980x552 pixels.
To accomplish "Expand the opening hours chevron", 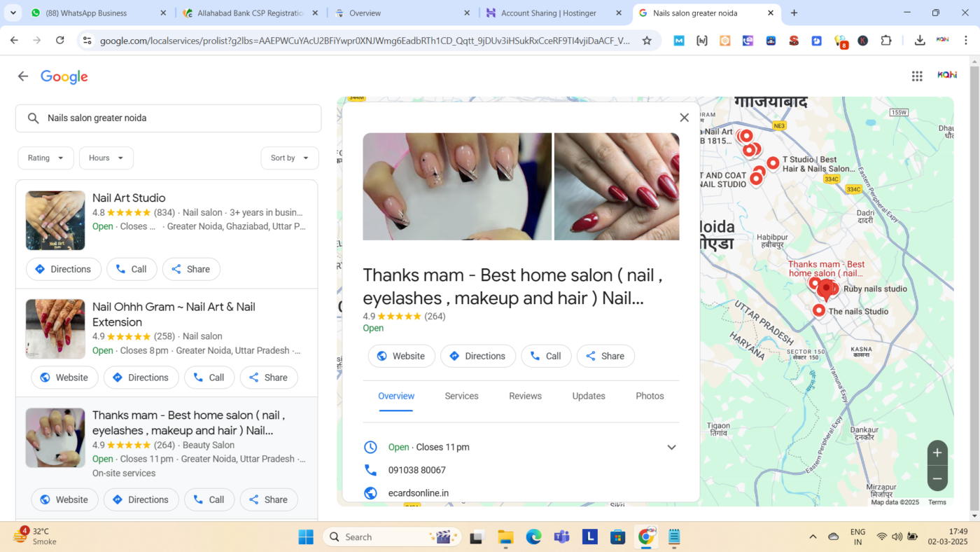I will (671, 447).
